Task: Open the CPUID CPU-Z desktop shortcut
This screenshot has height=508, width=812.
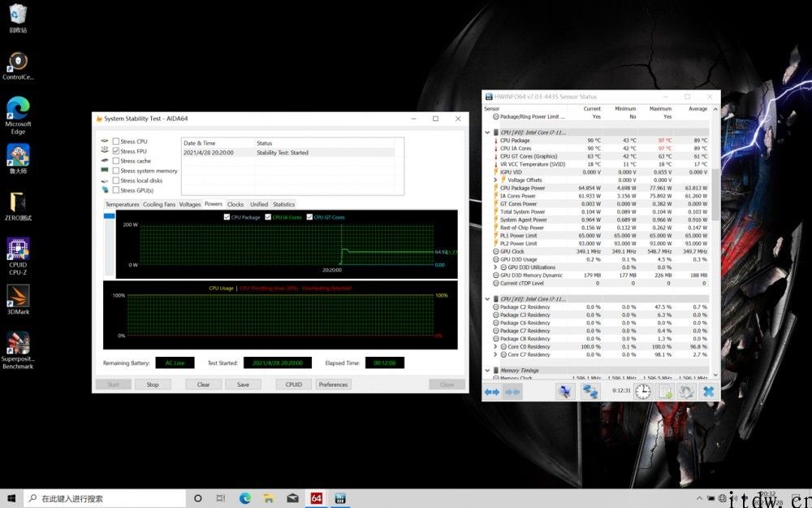Action: coord(18,257)
